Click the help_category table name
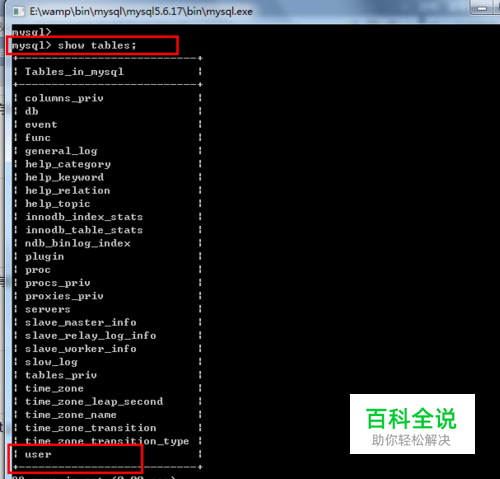Viewport: 500px width, 479px height. (68, 164)
